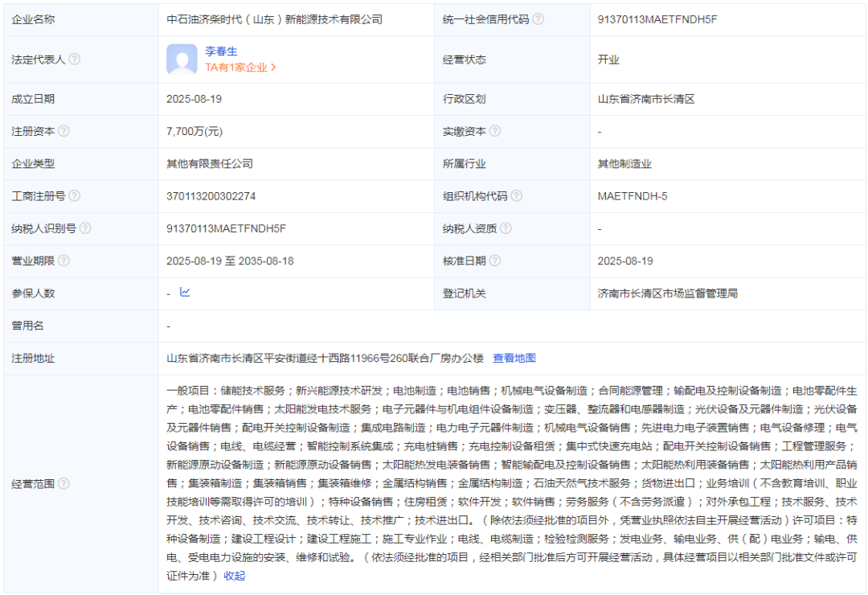Screen dimensions: 868x595
Task: Open the help icon beside 法定代表人
Action: point(74,59)
